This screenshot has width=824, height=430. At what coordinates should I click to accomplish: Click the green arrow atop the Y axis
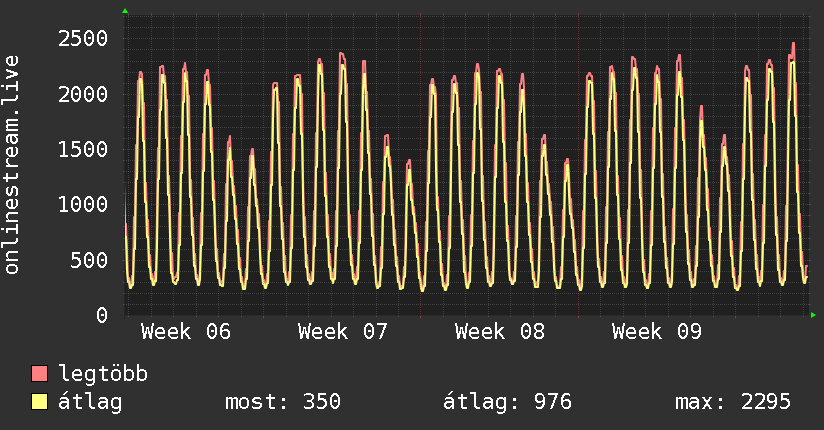click(125, 11)
